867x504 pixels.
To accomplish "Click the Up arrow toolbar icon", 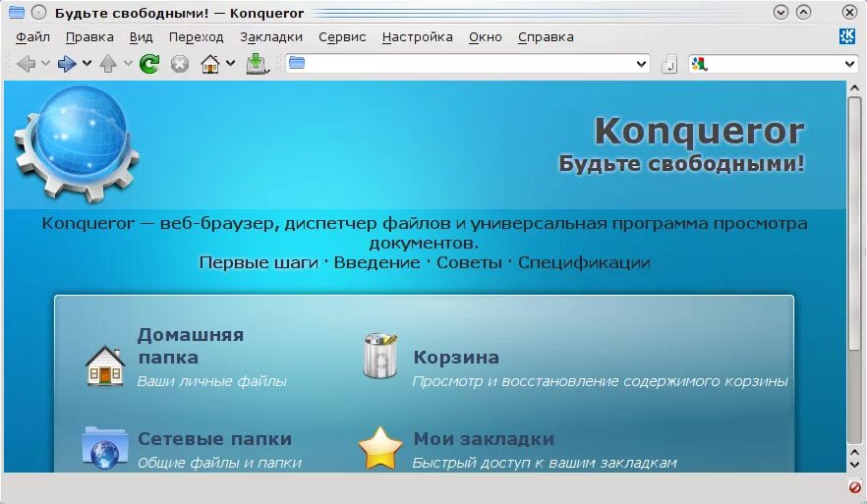I will pyautogui.click(x=108, y=64).
